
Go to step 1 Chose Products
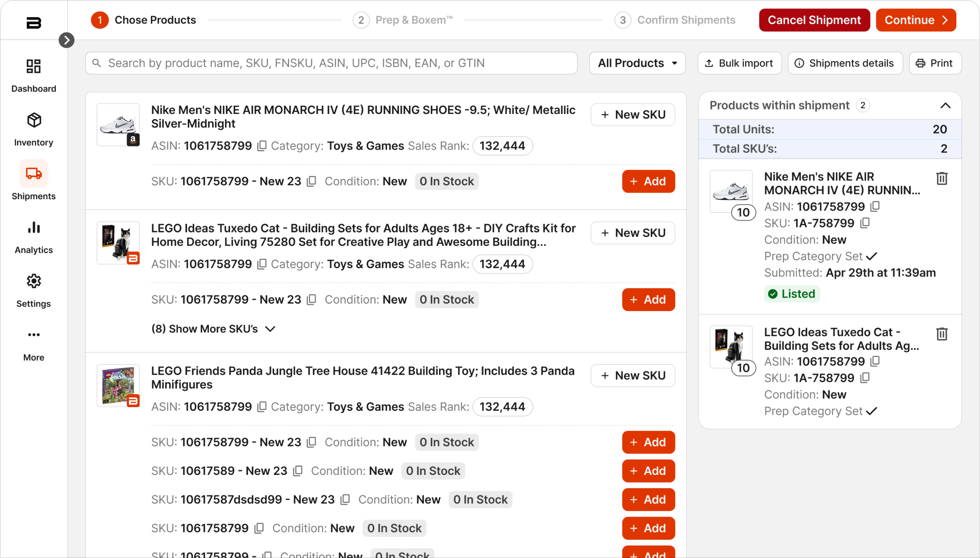[x=144, y=20]
